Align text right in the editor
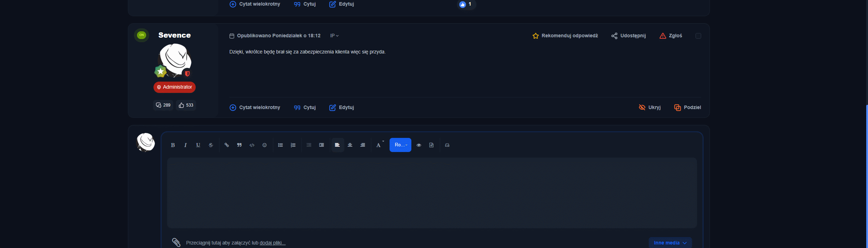Image resolution: width=868 pixels, height=248 pixels. pos(363,145)
